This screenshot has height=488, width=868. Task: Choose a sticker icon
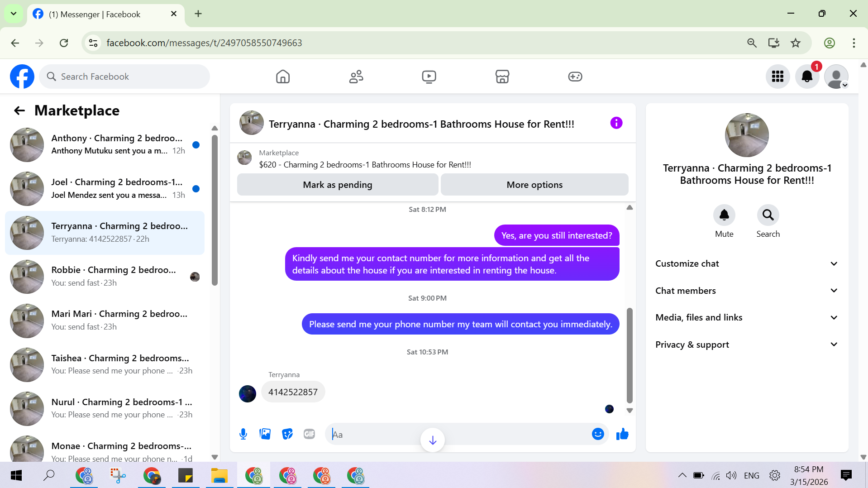287,434
